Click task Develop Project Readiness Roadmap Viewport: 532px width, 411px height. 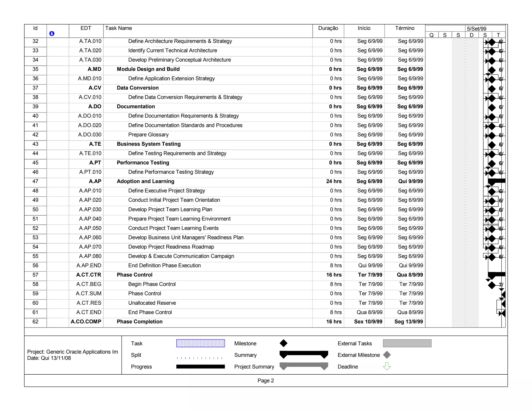click(171, 247)
